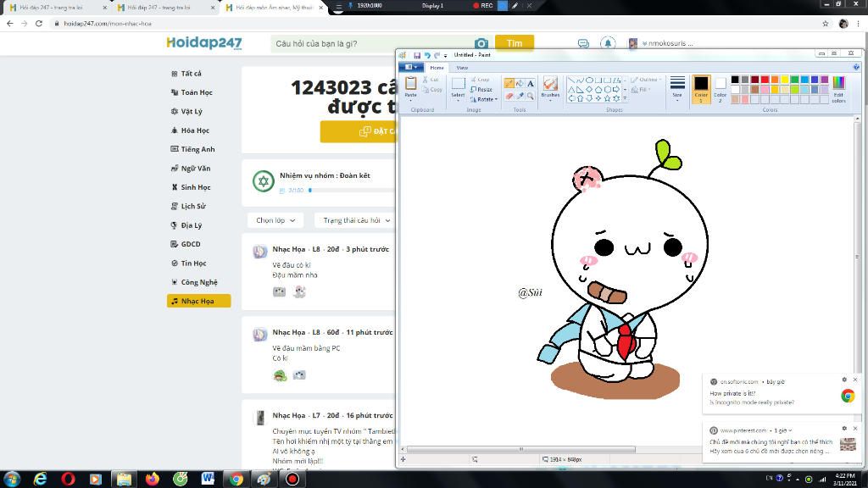Image resolution: width=868 pixels, height=488 pixels.
Task: Open Internet Explorer from the taskbar
Action: (x=40, y=479)
